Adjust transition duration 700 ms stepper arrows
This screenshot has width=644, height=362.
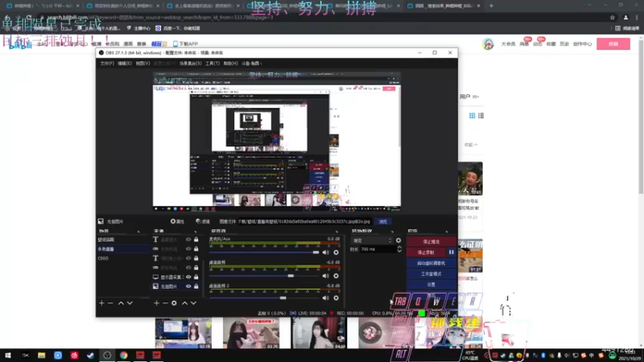click(399, 249)
